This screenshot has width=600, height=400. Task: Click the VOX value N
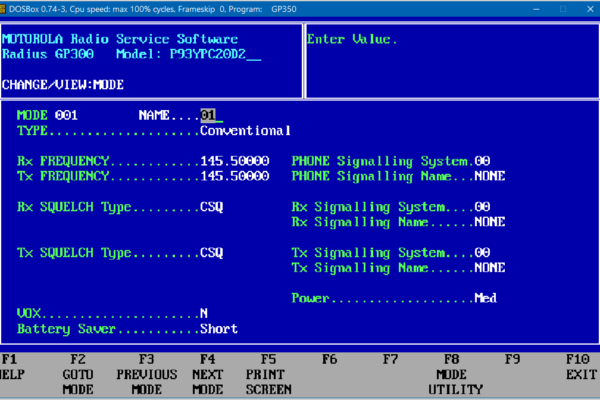[x=204, y=313]
